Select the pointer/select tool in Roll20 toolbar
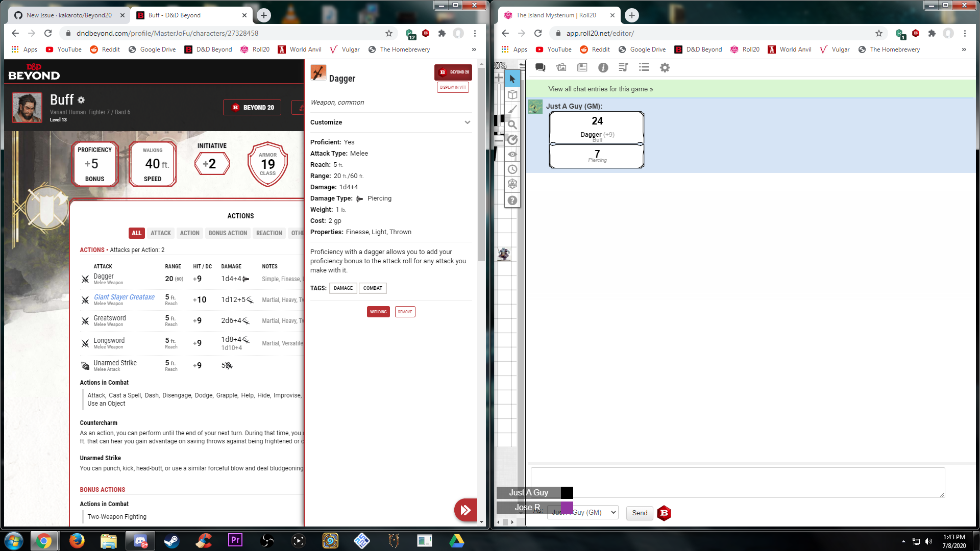The width and height of the screenshot is (980, 551). point(512,79)
